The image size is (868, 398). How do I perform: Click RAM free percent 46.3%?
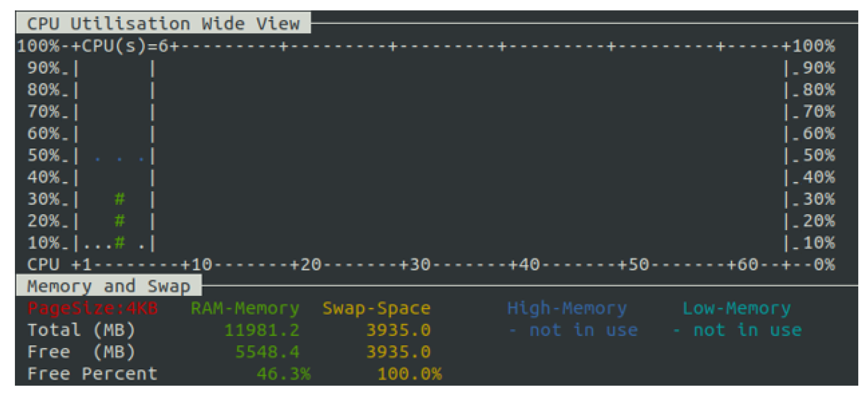(x=283, y=374)
